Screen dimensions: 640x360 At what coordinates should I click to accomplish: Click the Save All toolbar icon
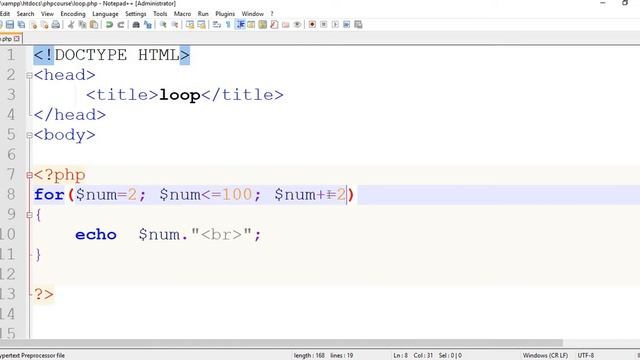tap(21, 25)
